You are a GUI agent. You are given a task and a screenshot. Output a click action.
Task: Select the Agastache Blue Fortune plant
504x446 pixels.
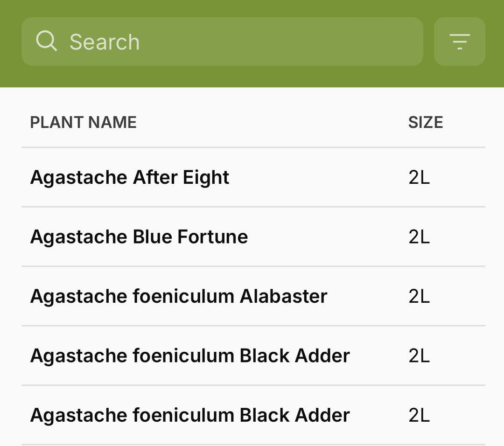pos(139,237)
